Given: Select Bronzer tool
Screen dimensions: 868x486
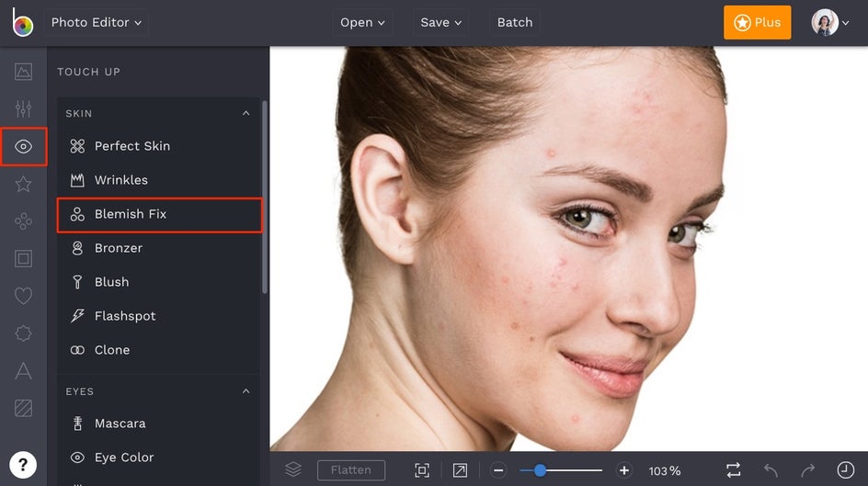Looking at the screenshot, I should tap(159, 248).
